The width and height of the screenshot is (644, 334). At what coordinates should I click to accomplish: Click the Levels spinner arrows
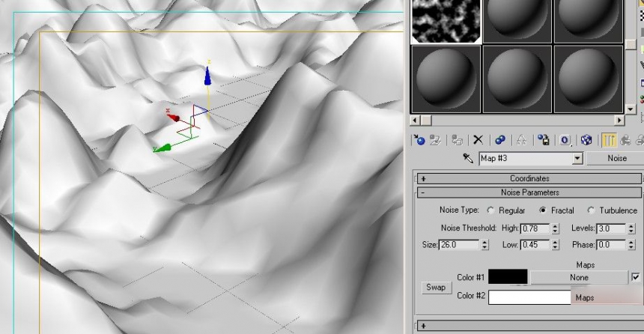click(x=631, y=229)
